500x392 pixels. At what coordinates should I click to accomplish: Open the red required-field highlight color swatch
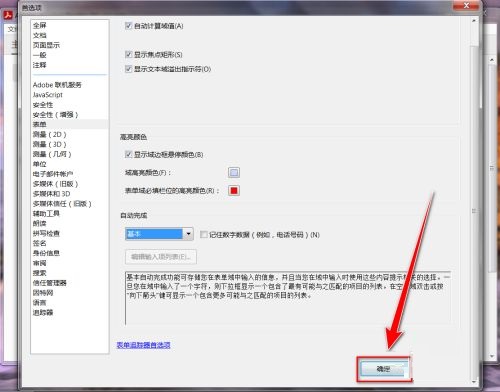234,191
